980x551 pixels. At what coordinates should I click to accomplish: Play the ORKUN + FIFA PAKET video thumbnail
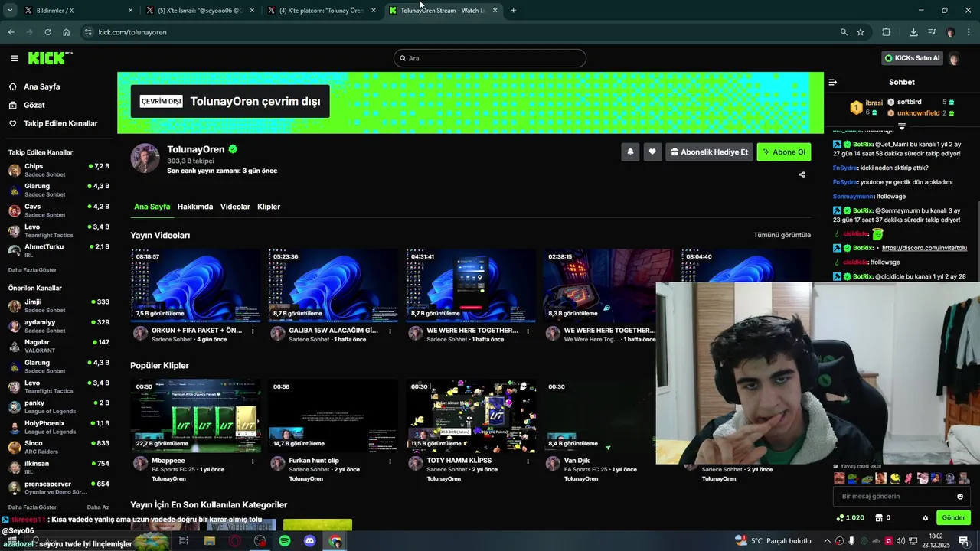195,285
